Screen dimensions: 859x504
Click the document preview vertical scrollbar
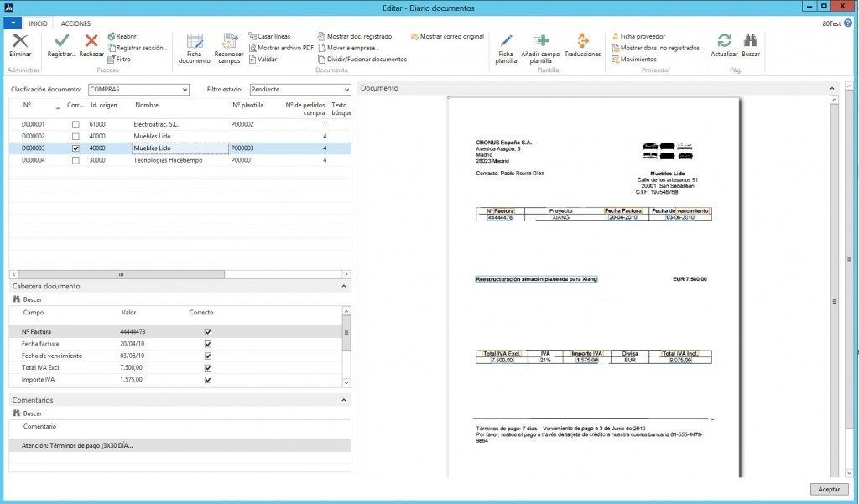click(x=835, y=301)
